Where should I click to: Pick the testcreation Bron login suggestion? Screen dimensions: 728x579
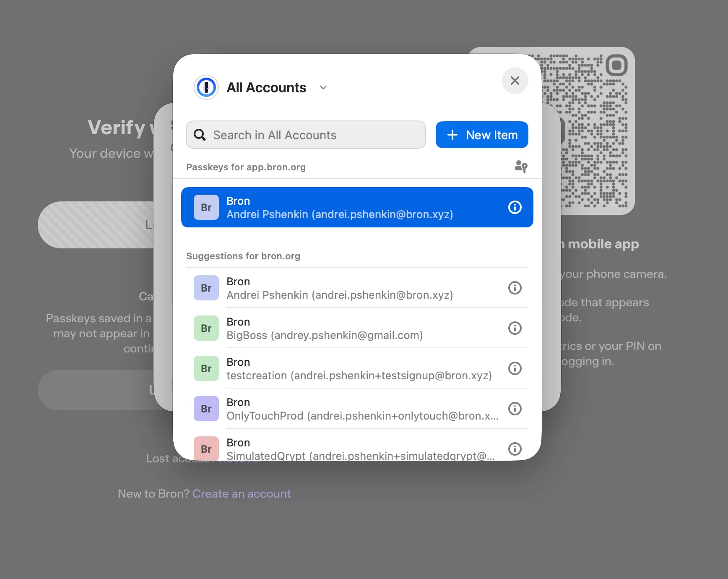[x=357, y=368]
